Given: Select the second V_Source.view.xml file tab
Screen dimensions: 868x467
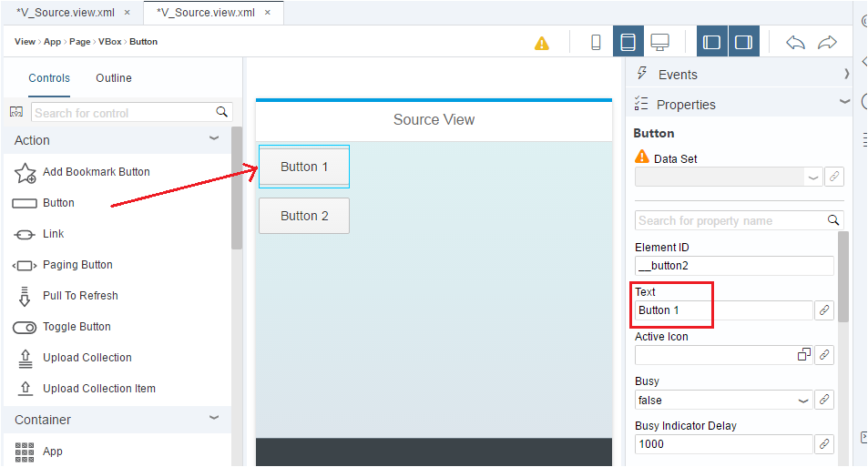Looking at the screenshot, I should (205, 12).
